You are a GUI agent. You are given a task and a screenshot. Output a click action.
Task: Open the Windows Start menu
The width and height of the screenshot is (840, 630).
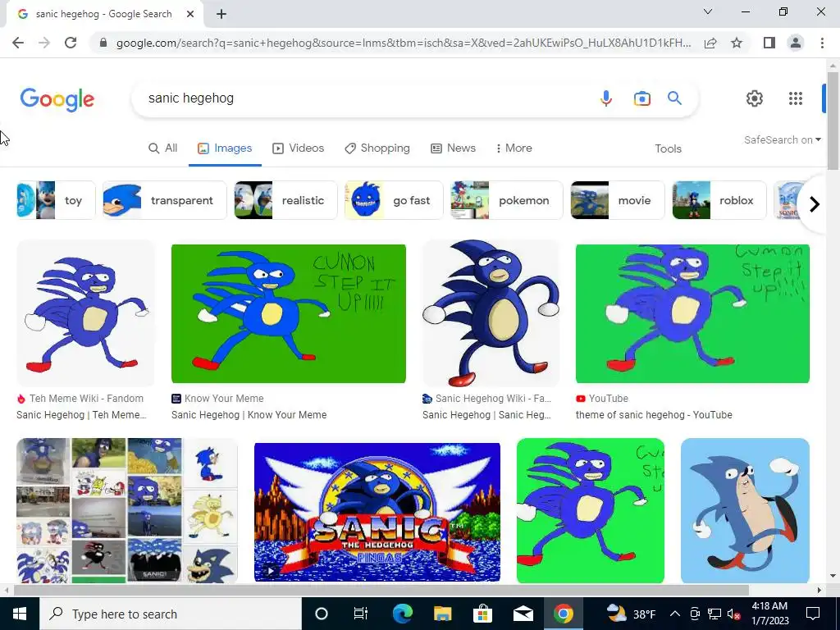coord(20,614)
